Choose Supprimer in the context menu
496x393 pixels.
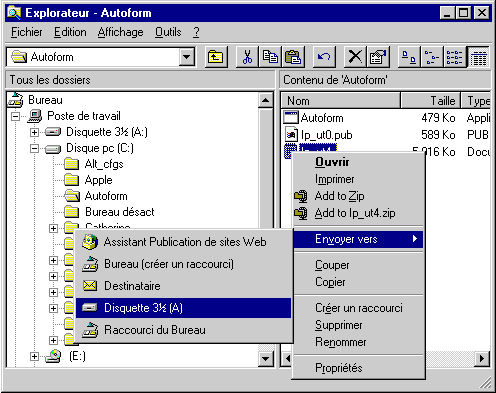pyautogui.click(x=358, y=325)
